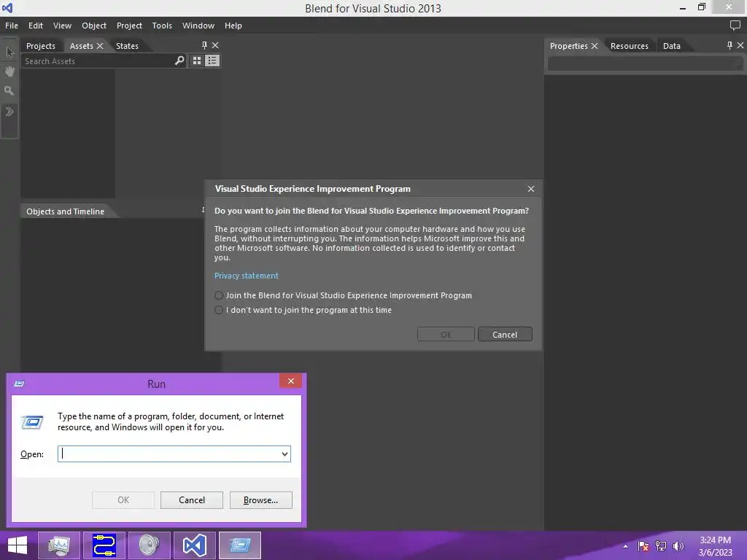
Task: Open the Object menu
Action: click(x=94, y=26)
